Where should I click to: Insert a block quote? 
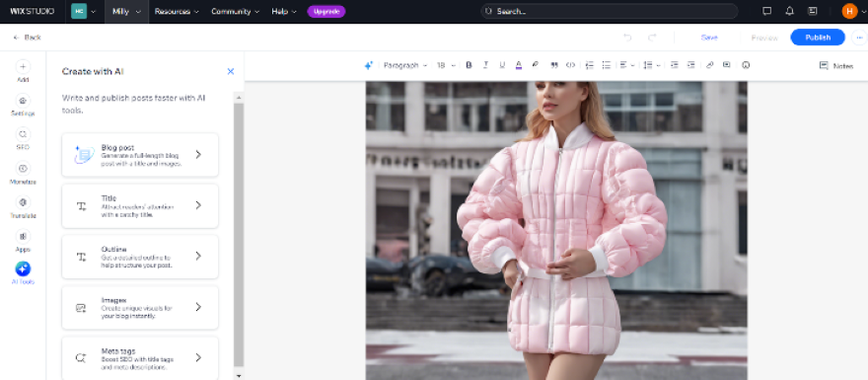point(554,65)
